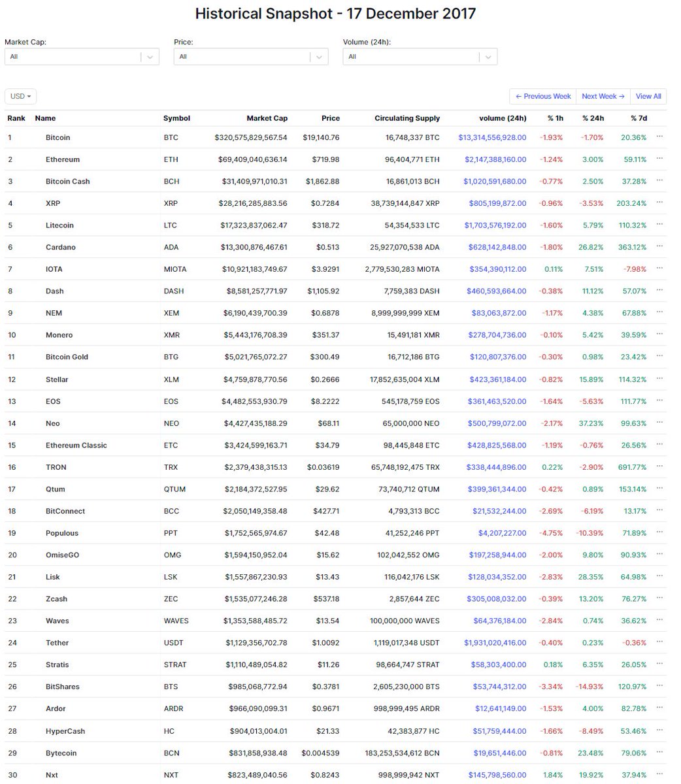Screen dimensions: 681x784
Task: Open Bitcoin's 24h volume link
Action: (492, 138)
